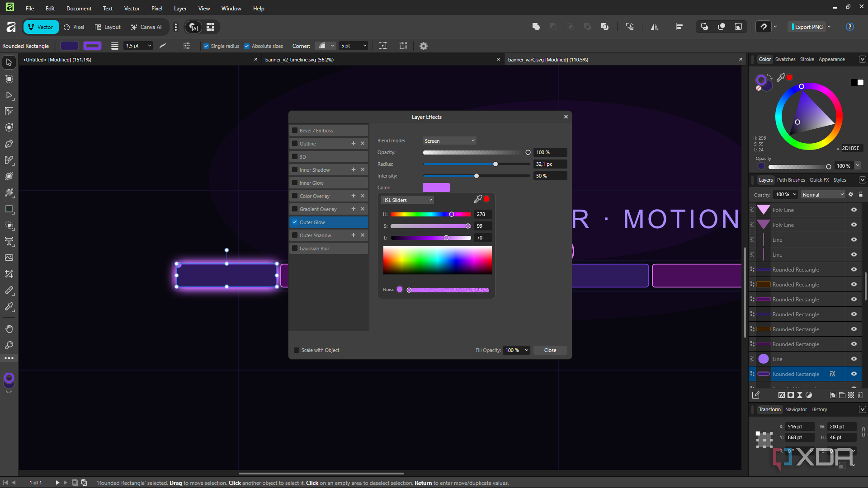
Task: Open the corner type dropdown
Action: [325, 46]
